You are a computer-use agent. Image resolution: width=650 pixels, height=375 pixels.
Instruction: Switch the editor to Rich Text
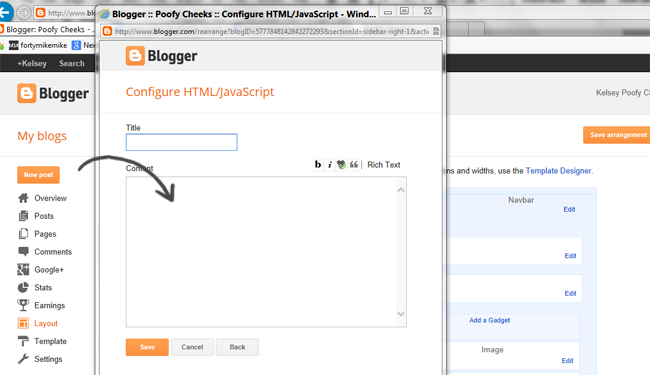click(383, 165)
